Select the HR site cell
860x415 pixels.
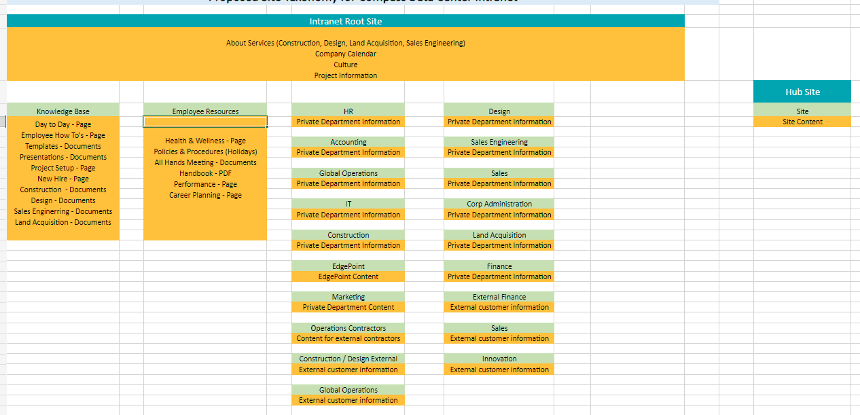tap(348, 111)
